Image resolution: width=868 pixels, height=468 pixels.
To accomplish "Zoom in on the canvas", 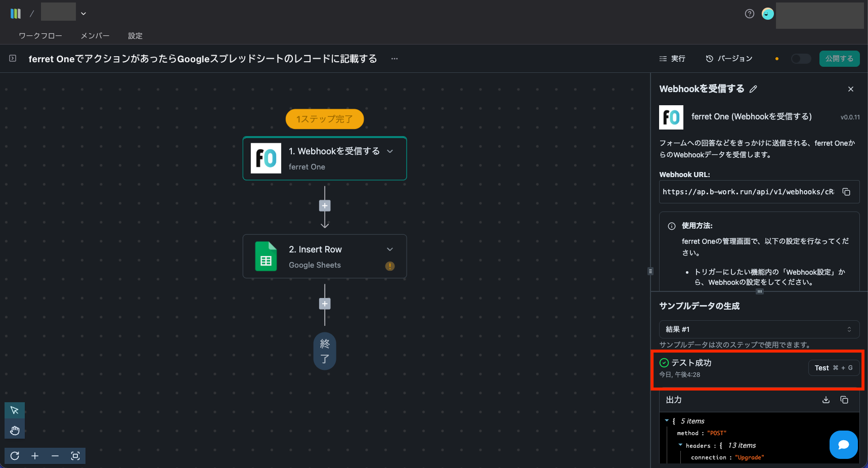I will [x=35, y=456].
